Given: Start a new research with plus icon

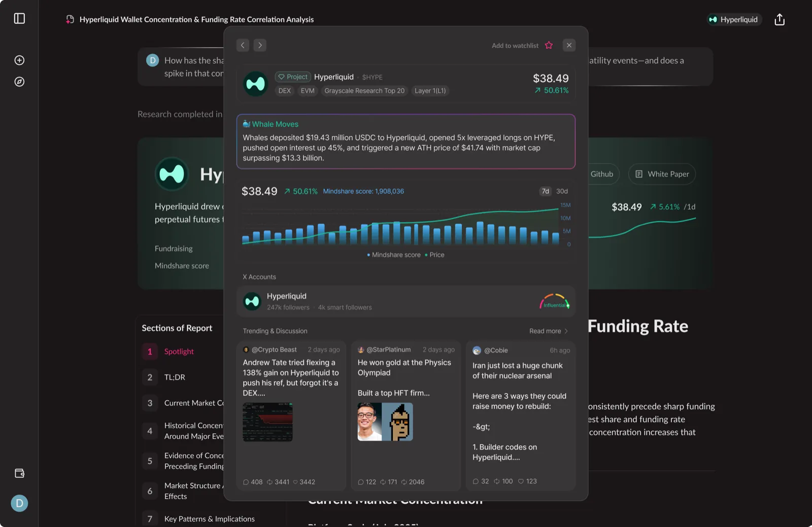Looking at the screenshot, I should [x=19, y=60].
